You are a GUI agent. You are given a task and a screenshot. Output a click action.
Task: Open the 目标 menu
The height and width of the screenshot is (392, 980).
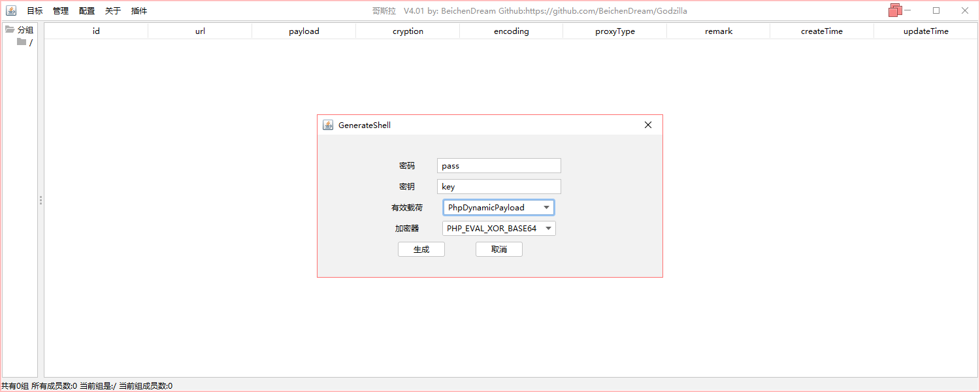click(35, 11)
